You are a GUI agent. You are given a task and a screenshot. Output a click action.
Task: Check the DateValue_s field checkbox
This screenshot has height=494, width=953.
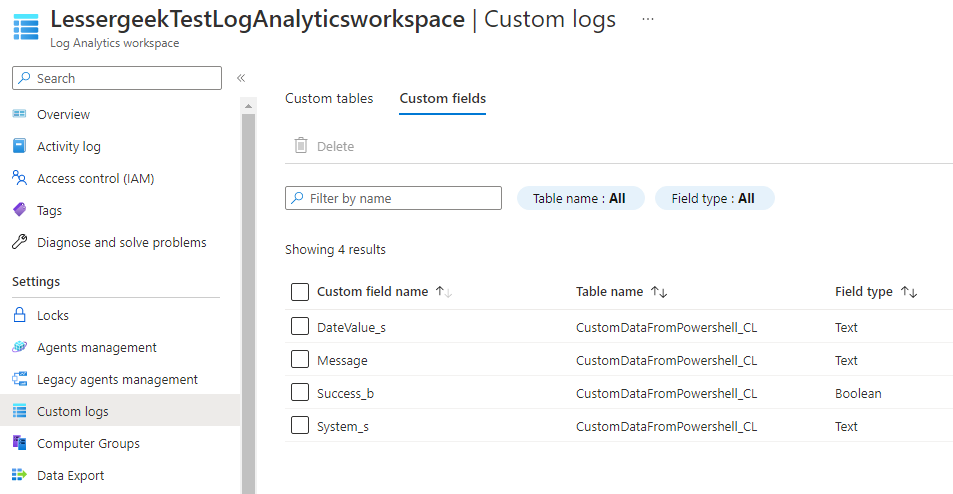click(300, 327)
